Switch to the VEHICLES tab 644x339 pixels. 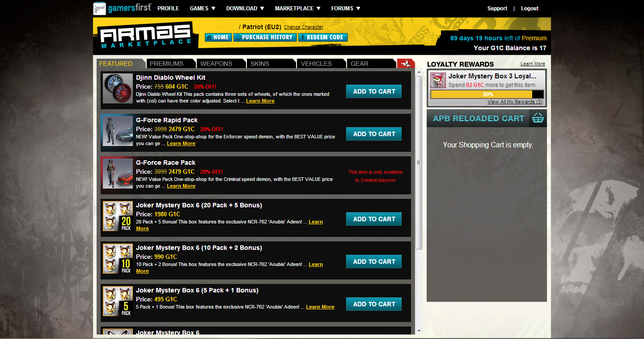[317, 64]
